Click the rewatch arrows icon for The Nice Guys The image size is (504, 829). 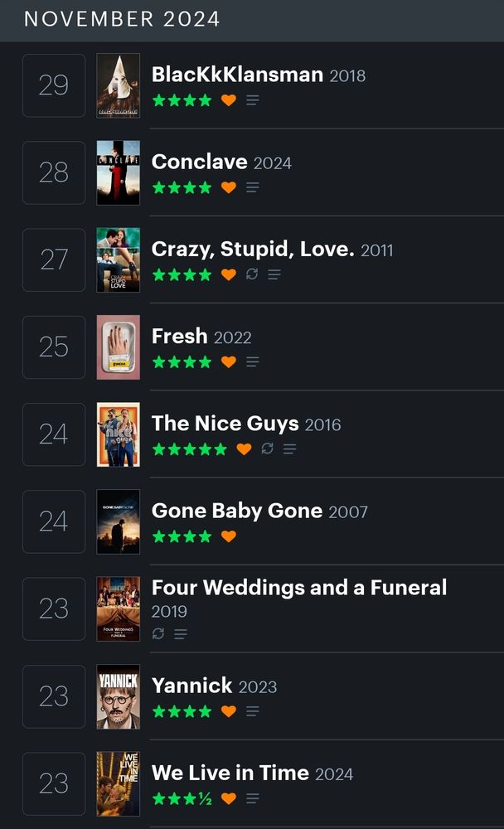[268, 448]
